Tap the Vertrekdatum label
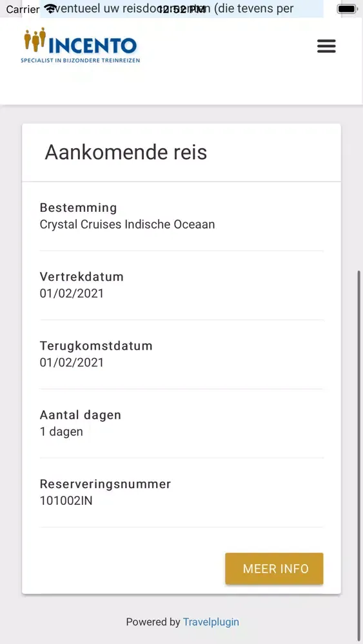The width and height of the screenshot is (363, 644). [81, 277]
